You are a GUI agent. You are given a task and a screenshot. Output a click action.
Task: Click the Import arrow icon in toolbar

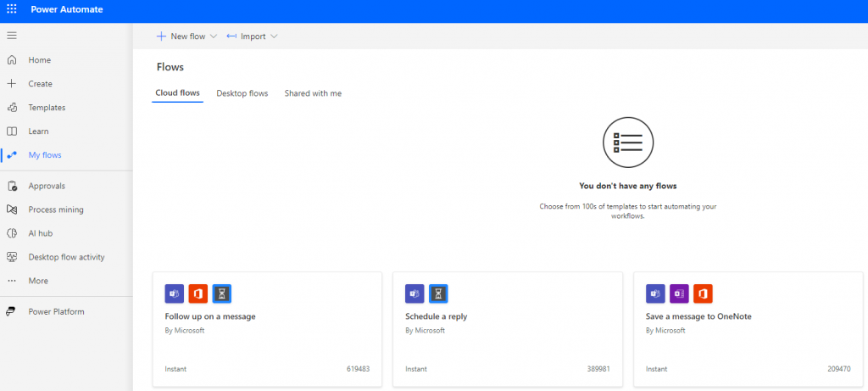point(231,36)
